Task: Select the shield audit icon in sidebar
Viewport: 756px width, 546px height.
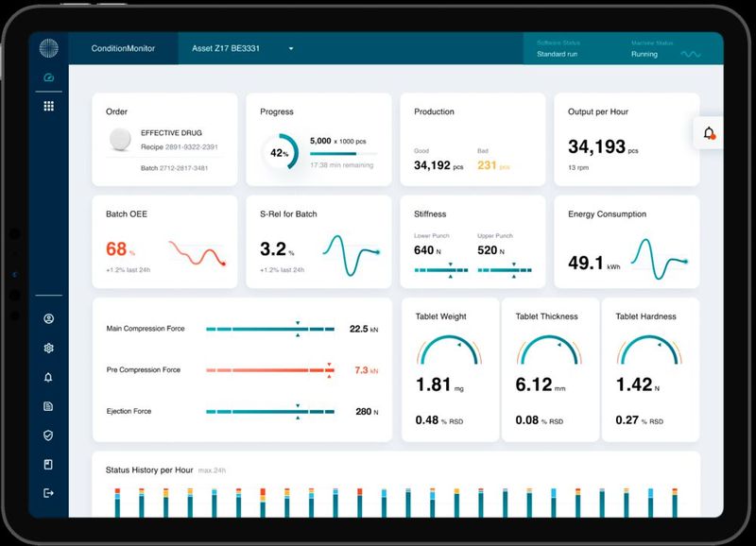Action: 49,435
